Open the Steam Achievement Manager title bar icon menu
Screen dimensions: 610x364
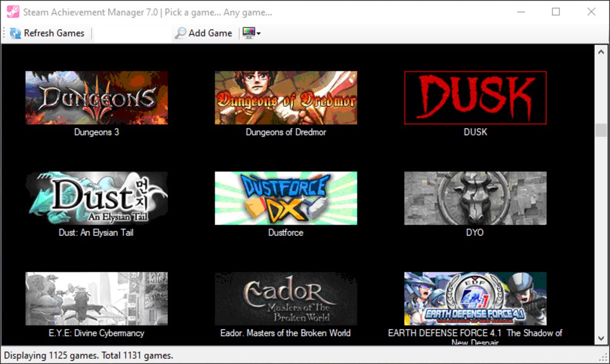[13, 12]
